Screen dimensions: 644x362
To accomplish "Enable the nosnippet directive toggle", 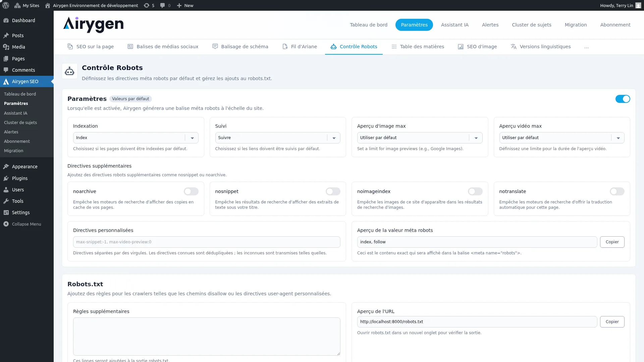I will [333, 191].
